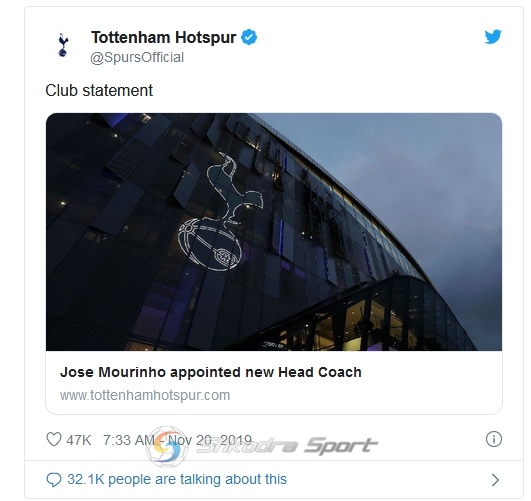Click the Nov 20, 2019 date
Viewport: 531px width, 501px height.
pyautogui.click(x=210, y=440)
